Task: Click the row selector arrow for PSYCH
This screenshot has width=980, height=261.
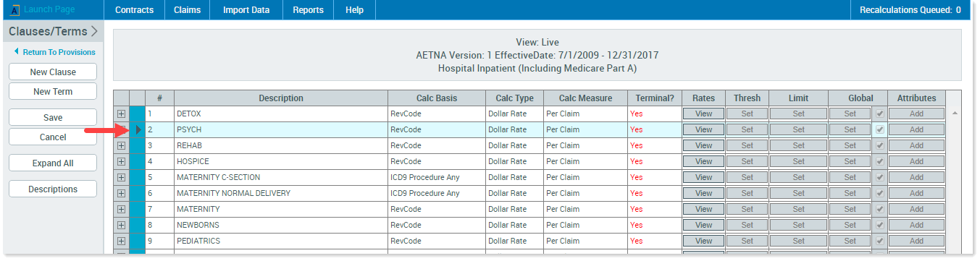Action: [x=138, y=129]
